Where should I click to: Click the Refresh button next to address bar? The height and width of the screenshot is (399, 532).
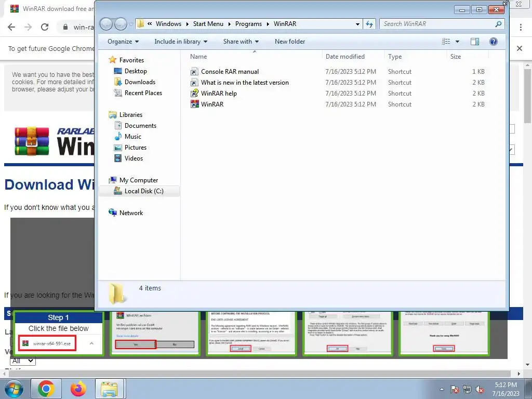pyautogui.click(x=369, y=24)
